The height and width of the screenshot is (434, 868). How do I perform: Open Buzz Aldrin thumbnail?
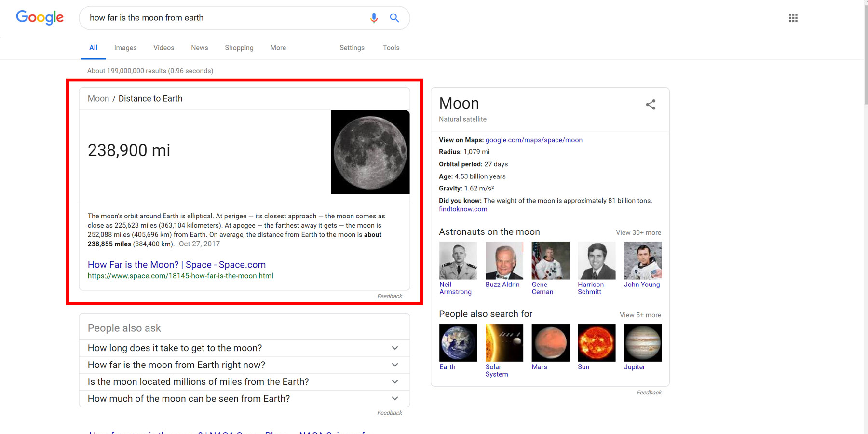click(504, 260)
